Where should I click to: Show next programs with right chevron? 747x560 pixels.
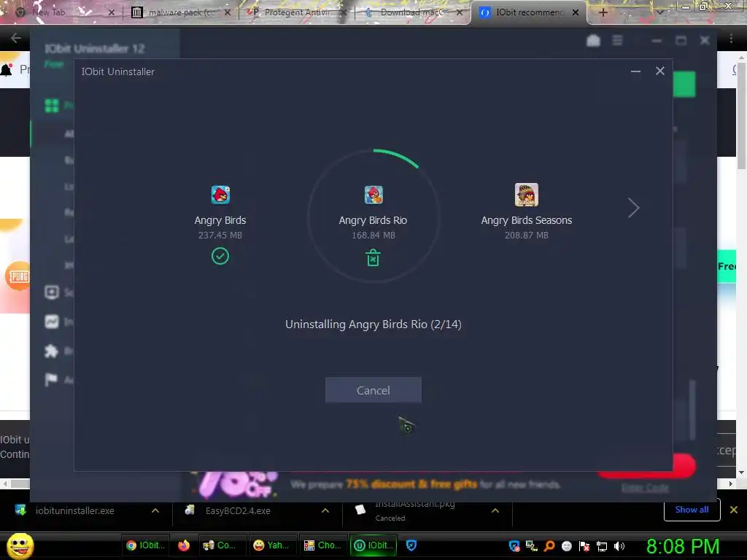tap(633, 208)
